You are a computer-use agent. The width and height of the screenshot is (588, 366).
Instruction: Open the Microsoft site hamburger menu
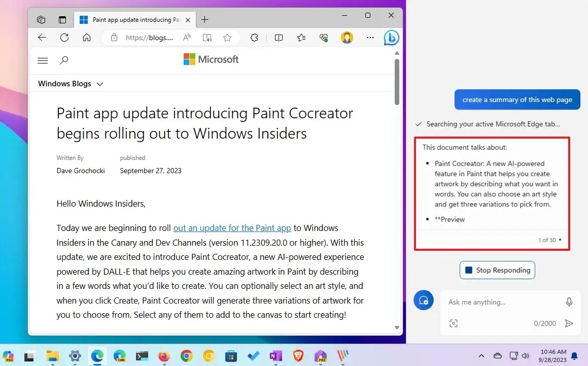43,60
